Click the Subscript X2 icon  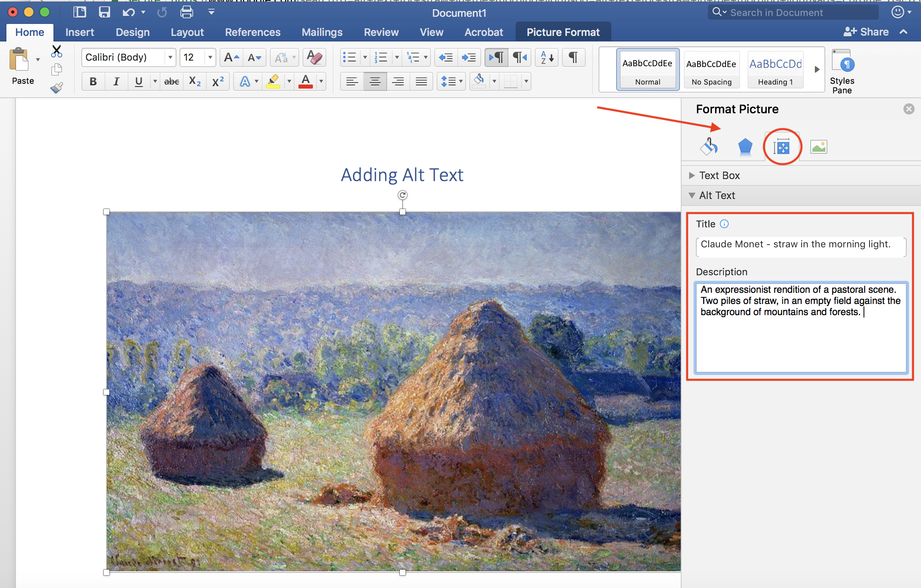195,81
